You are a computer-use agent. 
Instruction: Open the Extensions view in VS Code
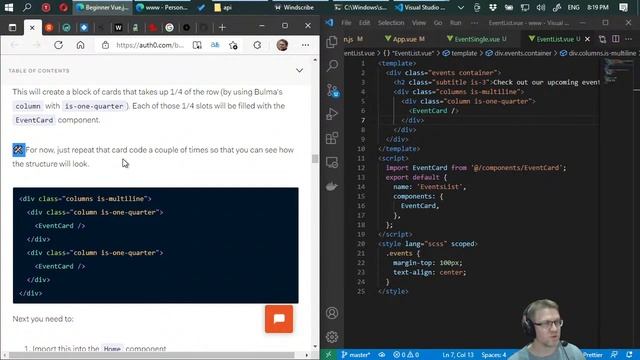(x=332, y=138)
